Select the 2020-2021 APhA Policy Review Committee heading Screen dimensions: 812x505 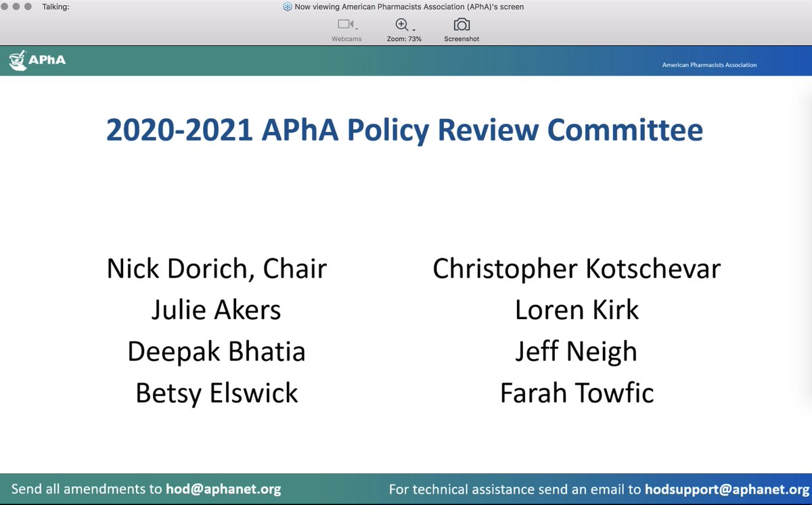(x=405, y=130)
